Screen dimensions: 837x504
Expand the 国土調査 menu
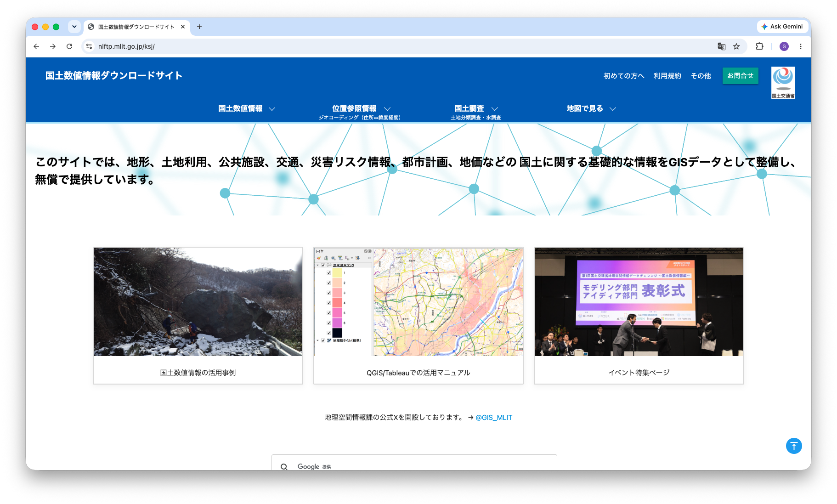pos(476,108)
